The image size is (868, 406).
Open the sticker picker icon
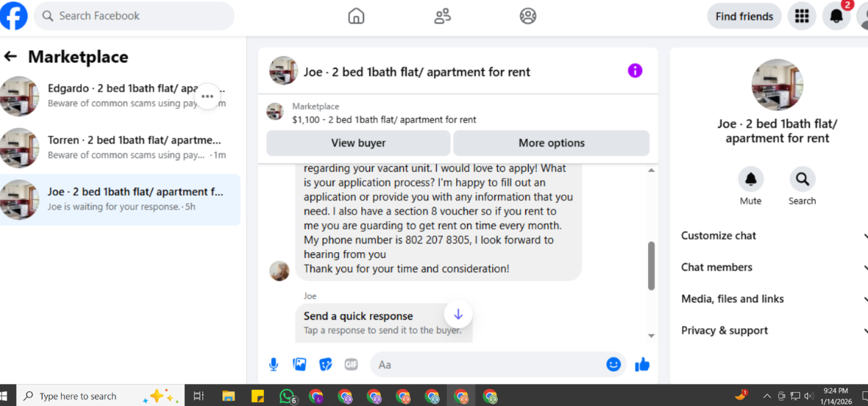pos(325,365)
